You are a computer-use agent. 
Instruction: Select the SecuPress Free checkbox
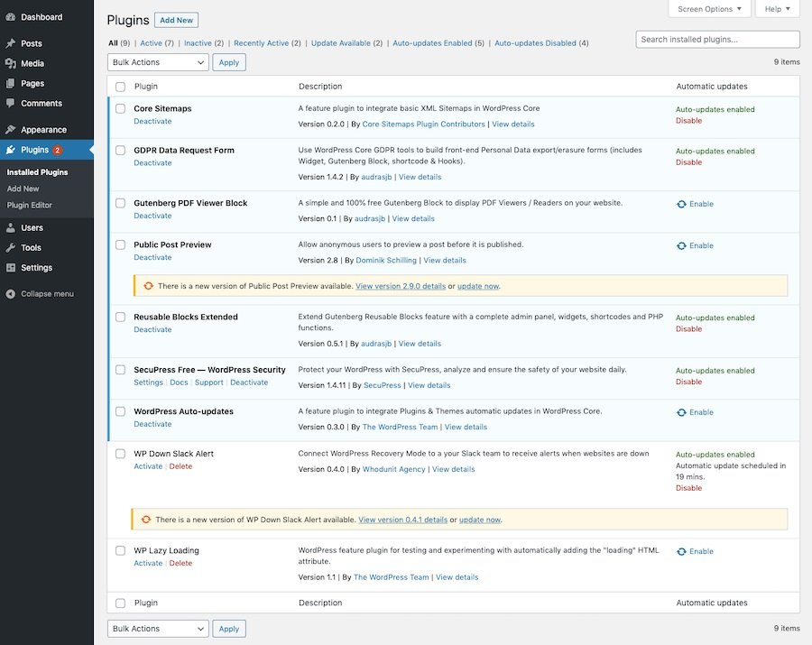coord(120,370)
